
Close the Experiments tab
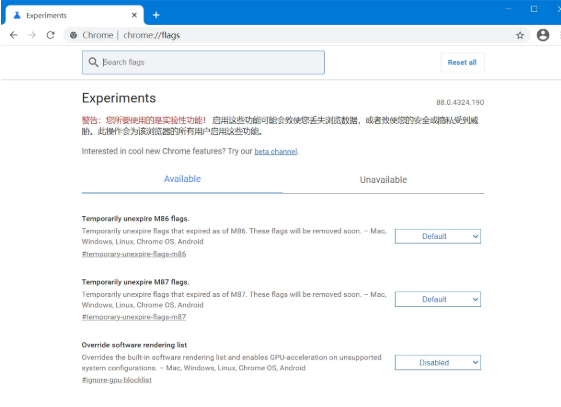134,15
